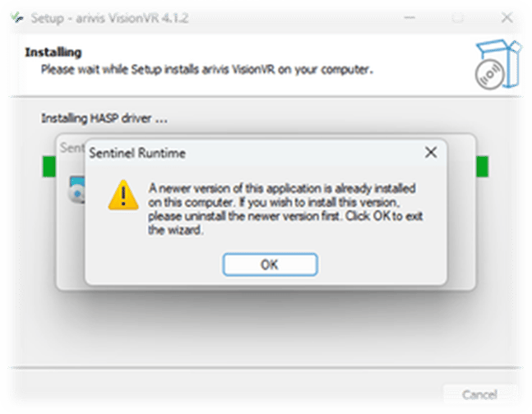Click the maximize button of setup window
This screenshot has width=532, height=414.
tap(458, 17)
